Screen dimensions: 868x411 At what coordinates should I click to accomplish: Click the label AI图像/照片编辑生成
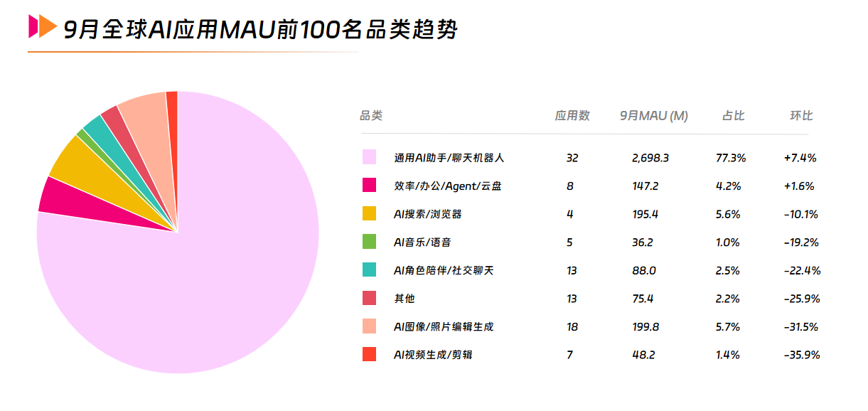[444, 326]
